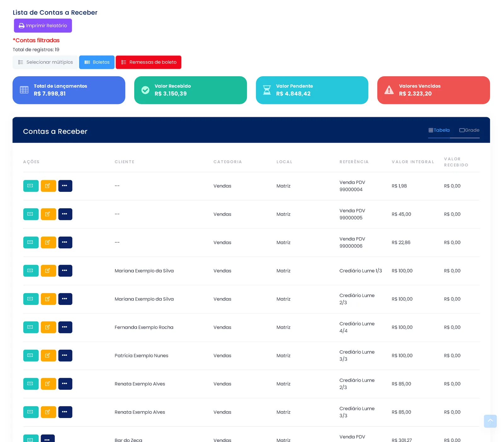Click the Valor Integral column header
The image size is (504, 442).
413,162
